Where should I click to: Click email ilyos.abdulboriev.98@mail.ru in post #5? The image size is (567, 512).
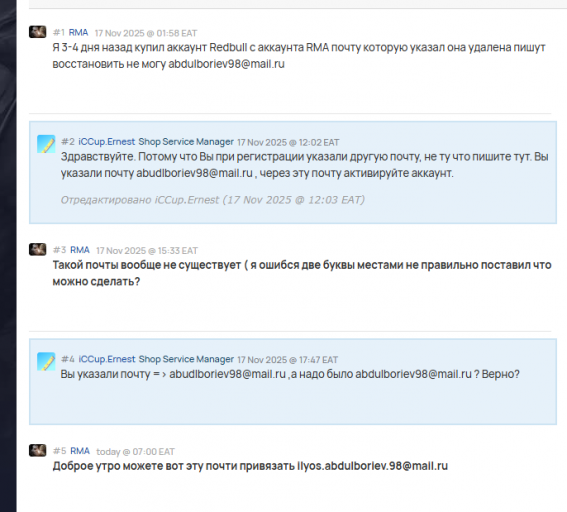click(x=372, y=466)
